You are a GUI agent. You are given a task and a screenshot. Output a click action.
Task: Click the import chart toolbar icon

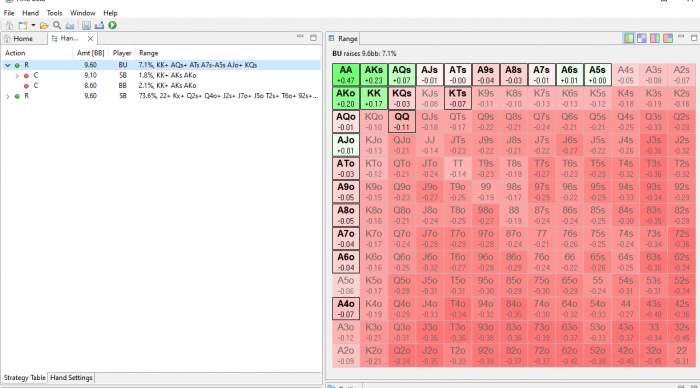pyautogui.click(x=70, y=25)
